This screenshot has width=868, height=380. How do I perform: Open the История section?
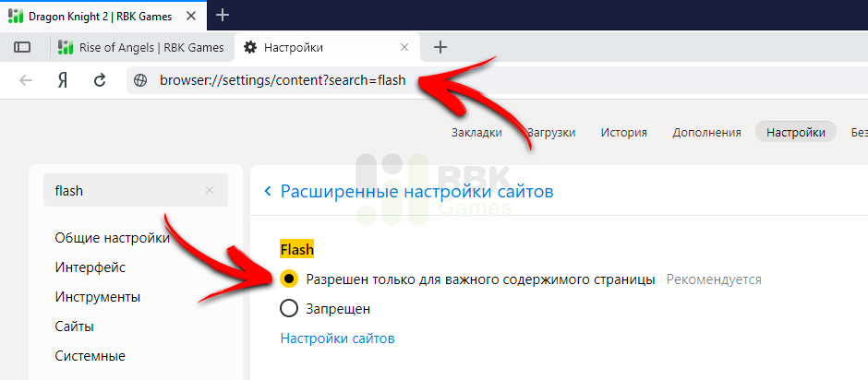(x=623, y=132)
